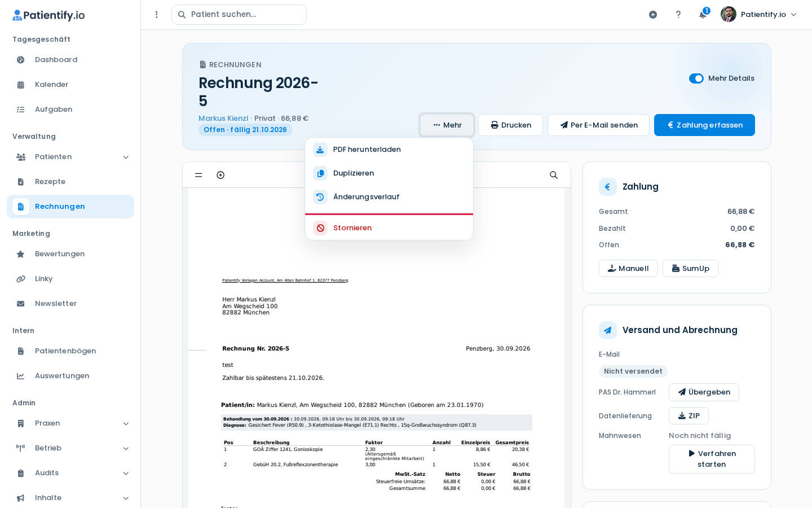The height and width of the screenshot is (508, 812).
Task: Select Stornieren in the Mehr menu
Action: (389, 228)
